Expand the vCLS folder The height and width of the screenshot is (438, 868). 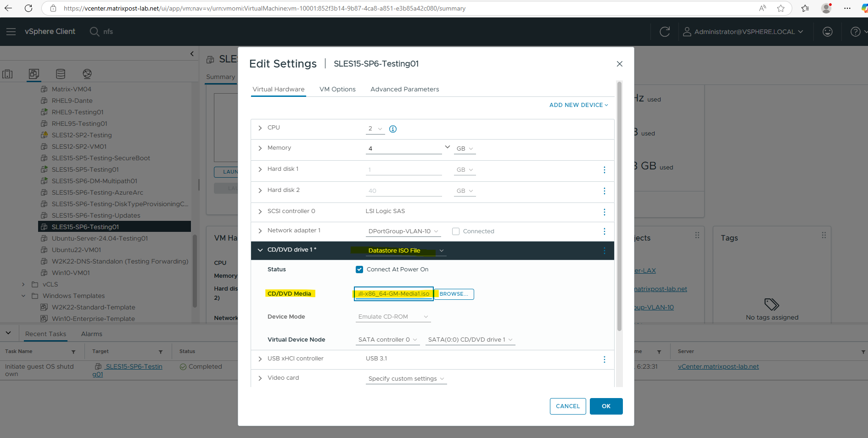(x=23, y=285)
